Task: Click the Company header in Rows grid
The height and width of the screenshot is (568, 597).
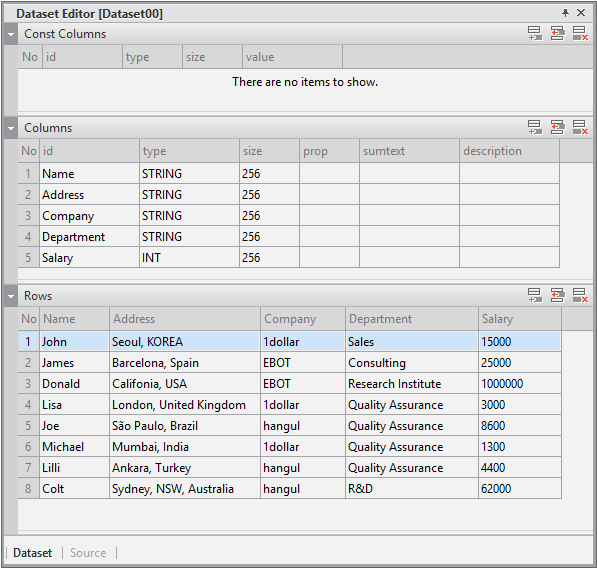Action: tap(303, 319)
